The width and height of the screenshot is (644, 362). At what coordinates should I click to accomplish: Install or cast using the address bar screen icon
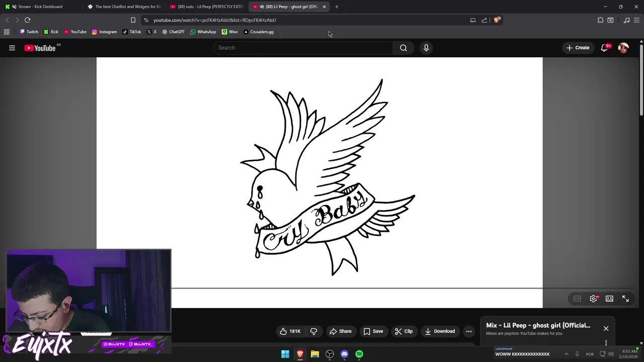click(x=473, y=20)
